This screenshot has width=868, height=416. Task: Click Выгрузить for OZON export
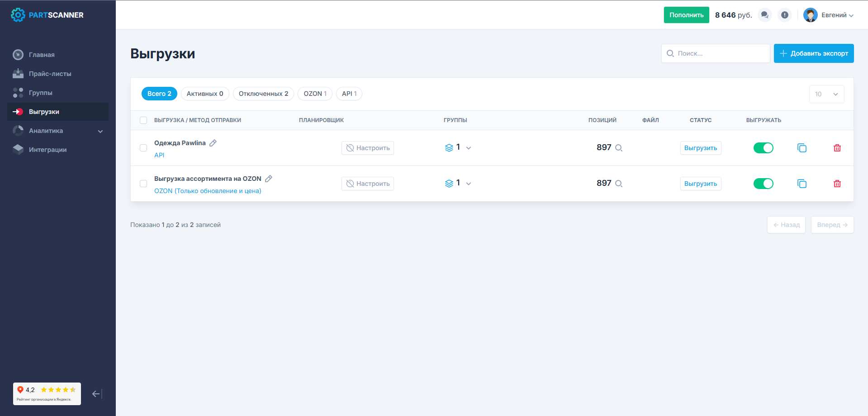(x=701, y=184)
